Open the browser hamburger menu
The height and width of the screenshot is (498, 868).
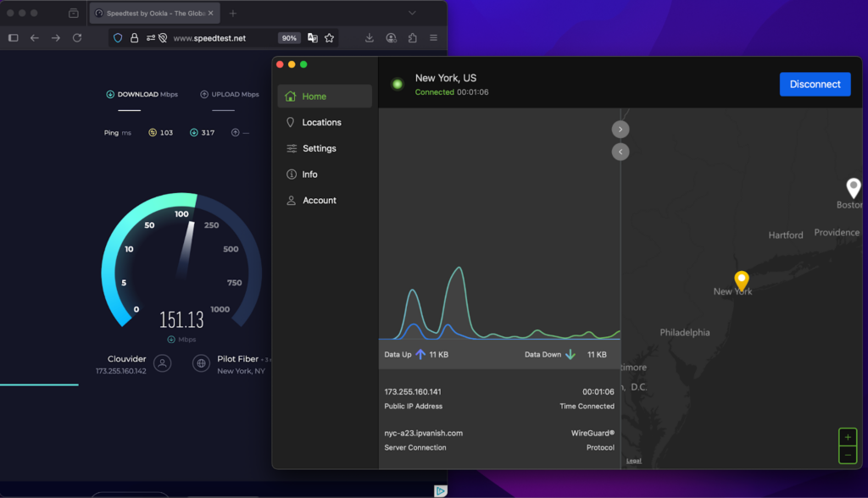pos(433,37)
